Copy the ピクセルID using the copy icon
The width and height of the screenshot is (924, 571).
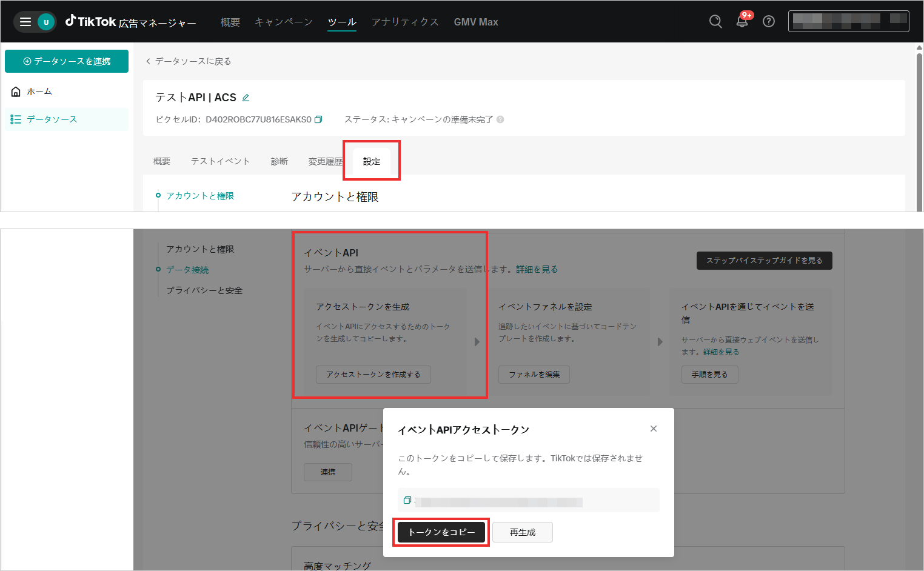coord(318,119)
